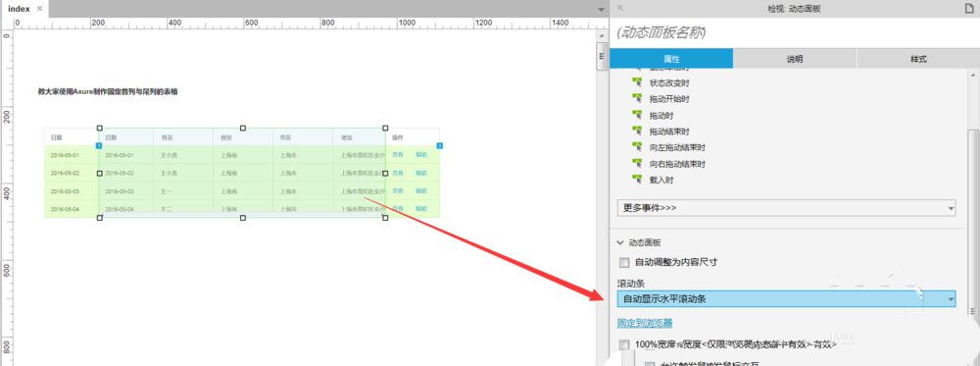The image size is (980, 366).
Task: Click the 市区 column header
Action: [285, 137]
